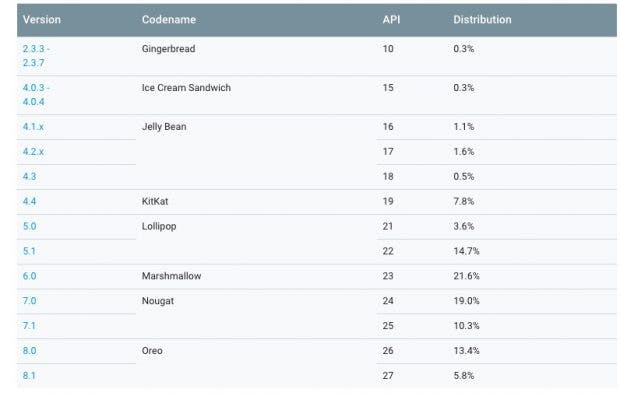The height and width of the screenshot is (396, 620).
Task: Open the 8.0 Oreo version link
Action: coord(29,351)
